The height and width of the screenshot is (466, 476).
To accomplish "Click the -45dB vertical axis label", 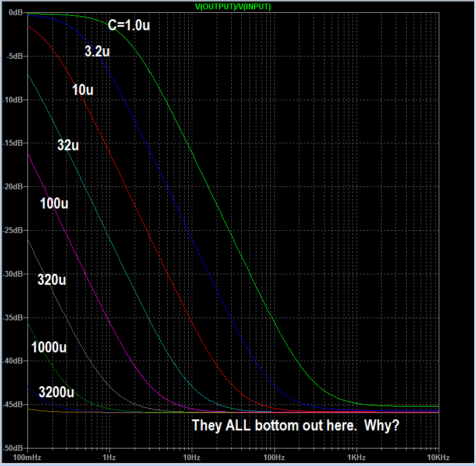I will [13, 404].
